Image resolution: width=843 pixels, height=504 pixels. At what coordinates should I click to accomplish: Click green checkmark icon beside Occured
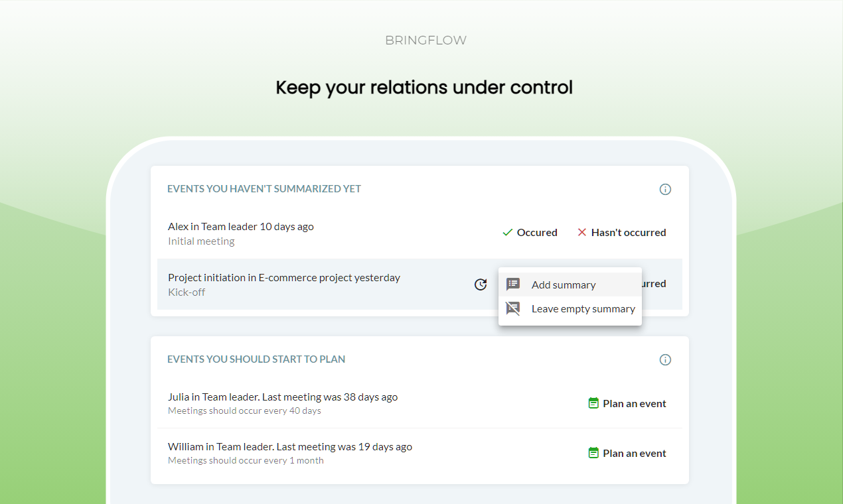[508, 233]
